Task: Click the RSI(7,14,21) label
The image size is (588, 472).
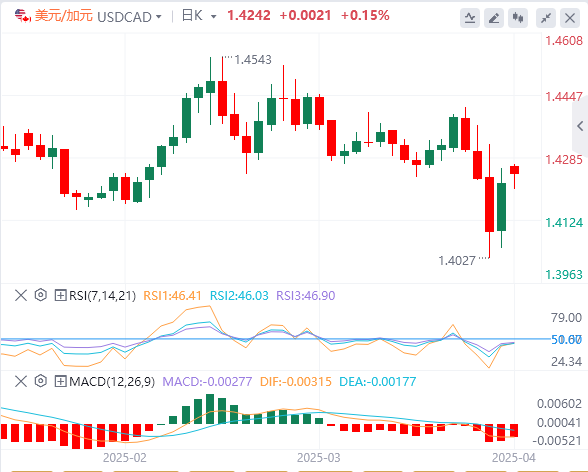Action: [x=102, y=296]
